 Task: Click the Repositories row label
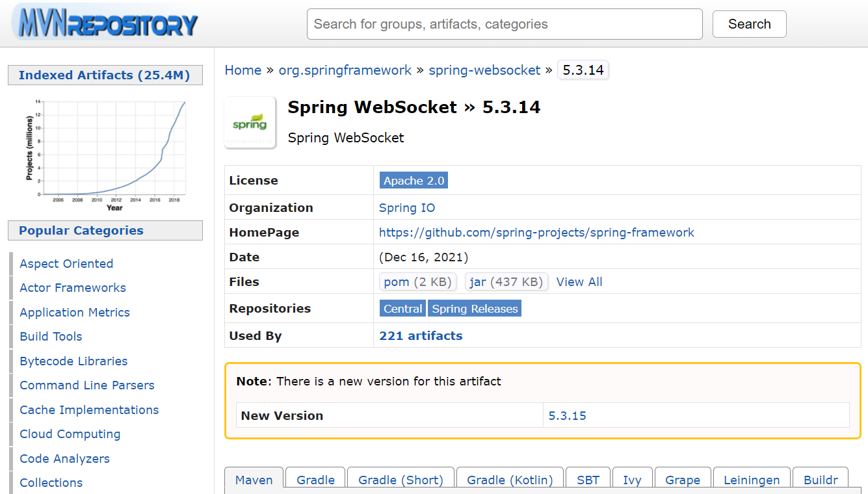tap(270, 309)
